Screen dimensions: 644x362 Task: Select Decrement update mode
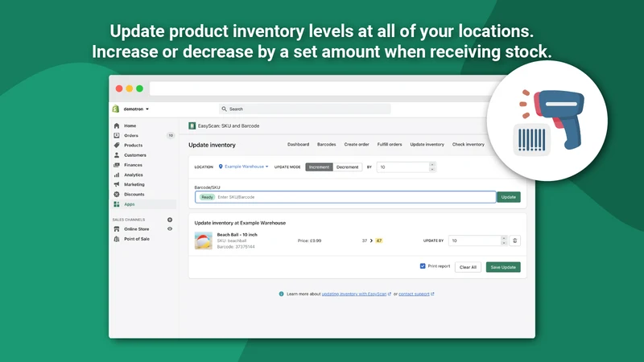(348, 167)
